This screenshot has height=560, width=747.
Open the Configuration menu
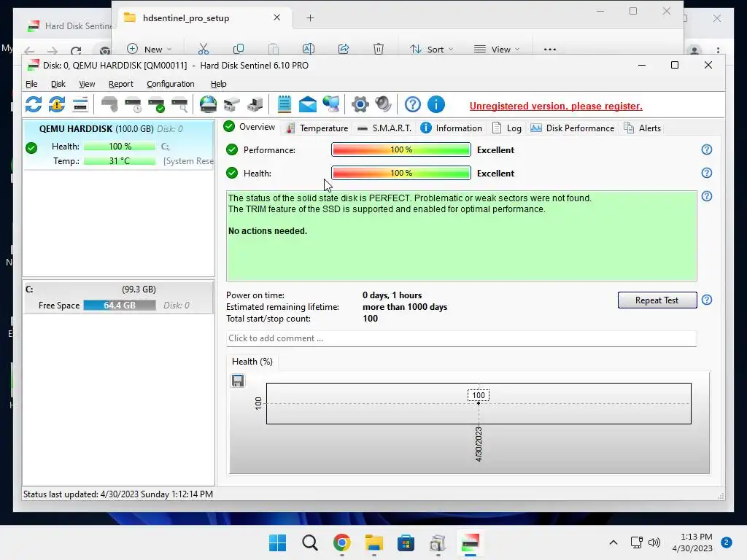pos(171,84)
